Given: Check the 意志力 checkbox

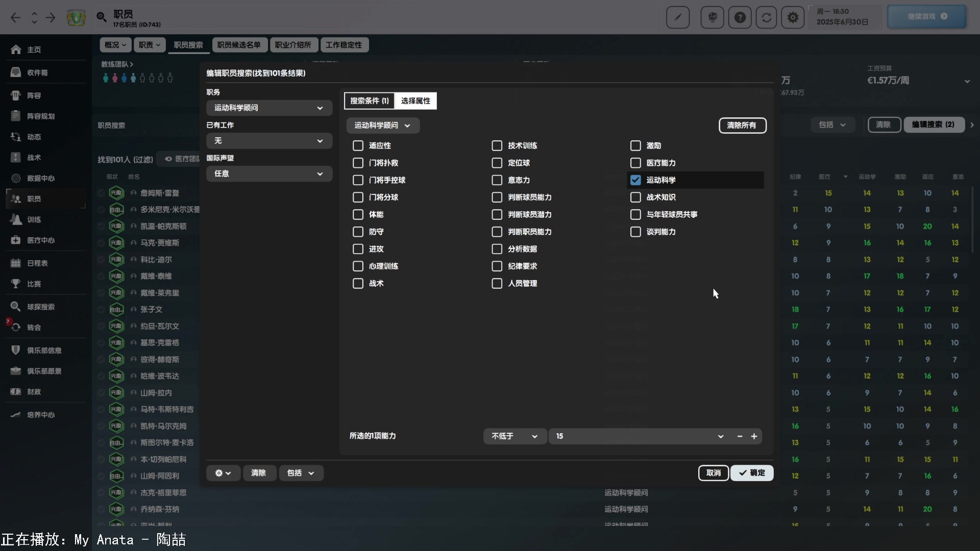Looking at the screenshot, I should (497, 180).
